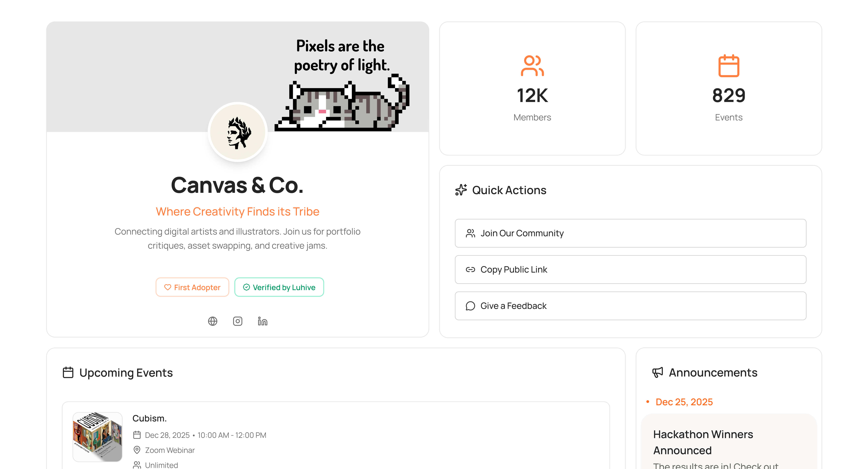Click the Verified by Luhive badge
Image resolution: width=868 pixels, height=469 pixels.
tap(279, 287)
